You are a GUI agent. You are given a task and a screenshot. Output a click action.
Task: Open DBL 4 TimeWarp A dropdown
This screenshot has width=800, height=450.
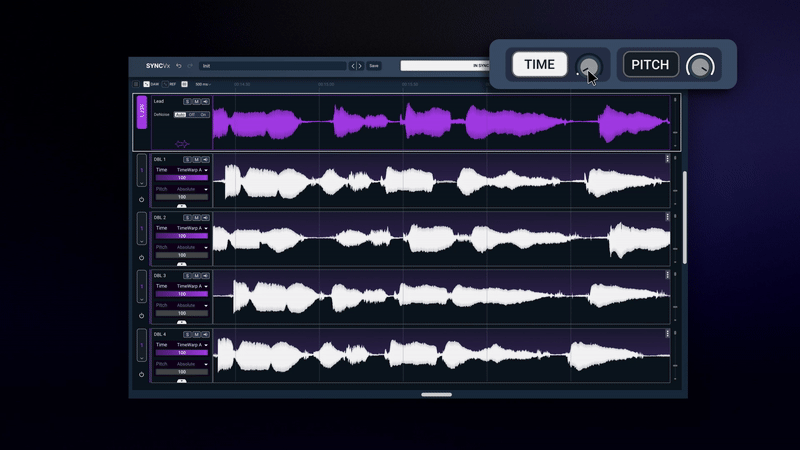point(192,345)
